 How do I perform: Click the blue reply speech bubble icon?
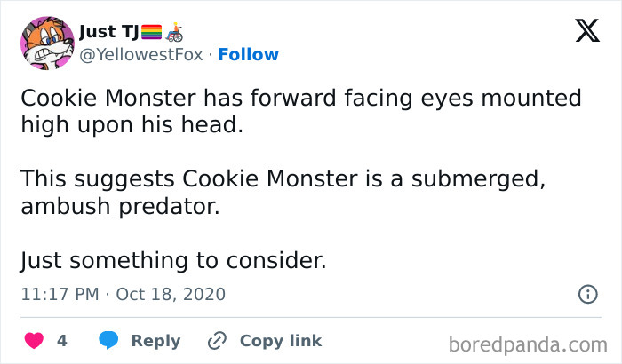pos(108,340)
